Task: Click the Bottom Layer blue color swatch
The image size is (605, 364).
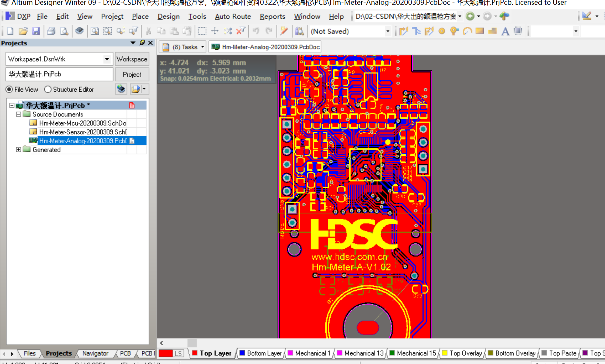Action: (242, 353)
